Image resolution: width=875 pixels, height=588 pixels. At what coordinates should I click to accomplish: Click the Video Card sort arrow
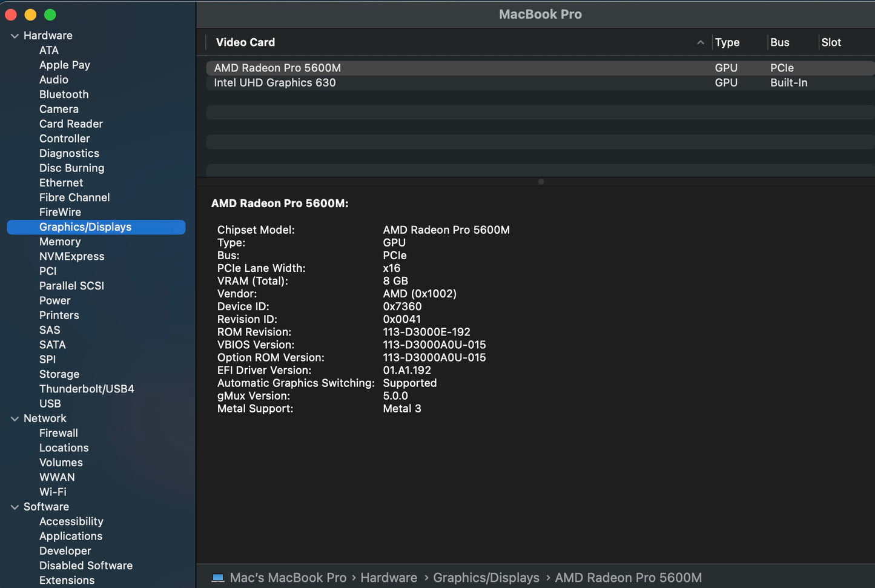coord(700,42)
